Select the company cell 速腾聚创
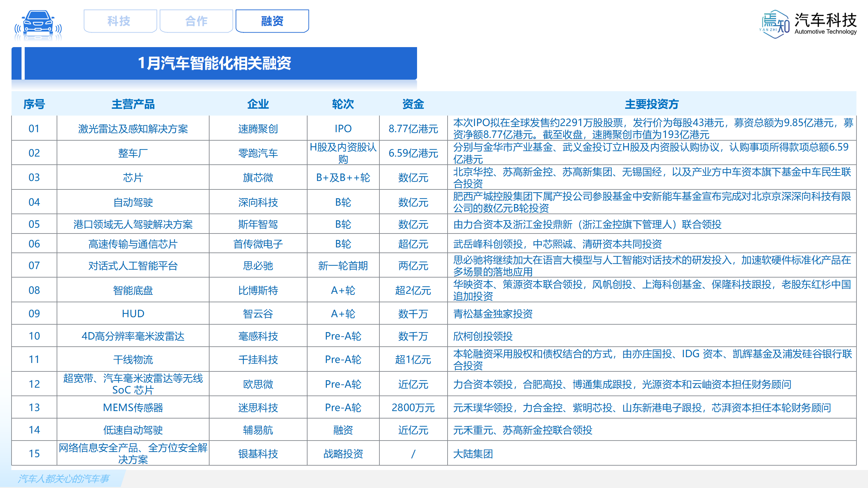 click(258, 128)
